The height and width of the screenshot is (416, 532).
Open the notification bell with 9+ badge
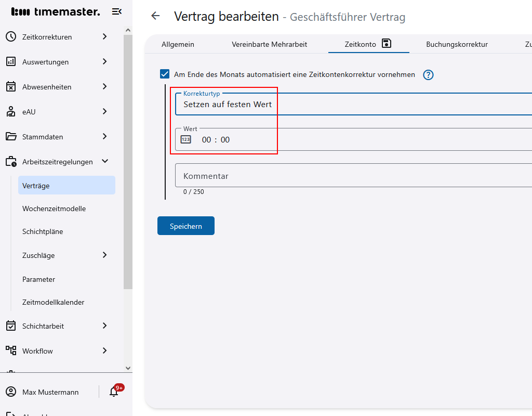[114, 392]
